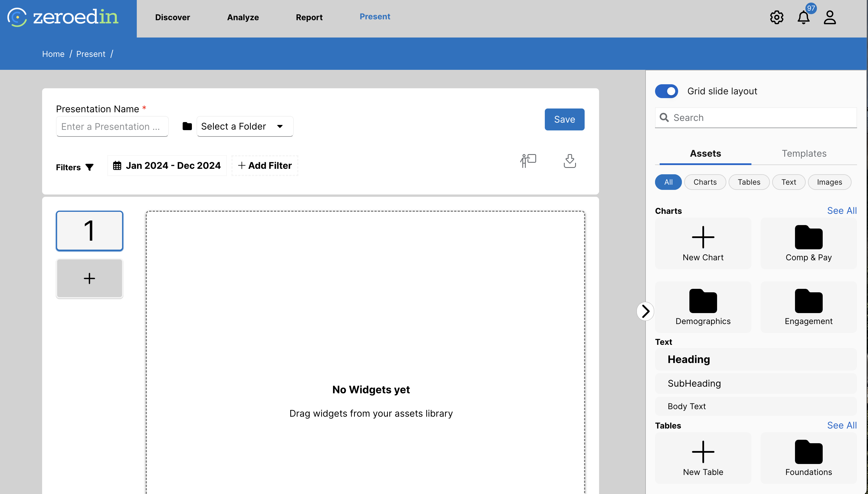This screenshot has height=494, width=868.
Task: Open the Select a Folder dropdown
Action: pyautogui.click(x=245, y=126)
